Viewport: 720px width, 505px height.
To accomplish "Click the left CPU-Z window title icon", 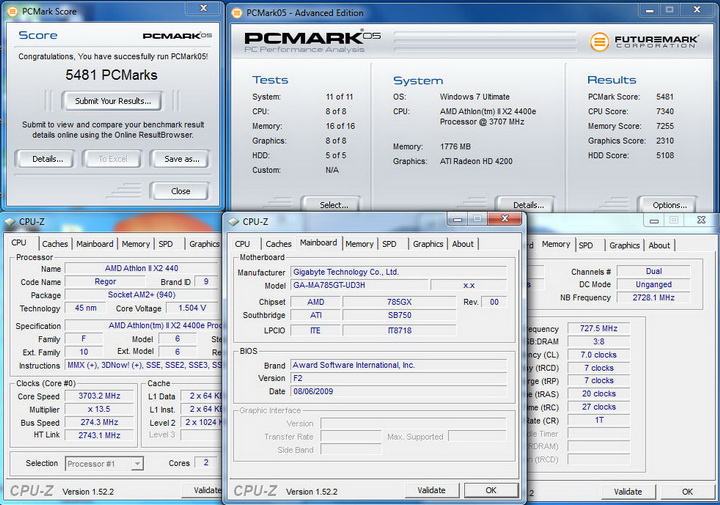I will point(10,222).
